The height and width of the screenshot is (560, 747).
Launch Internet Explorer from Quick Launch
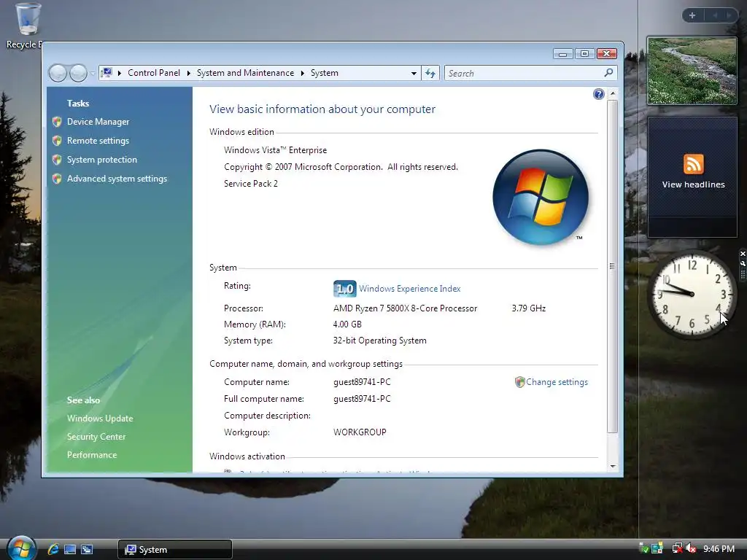click(53, 549)
